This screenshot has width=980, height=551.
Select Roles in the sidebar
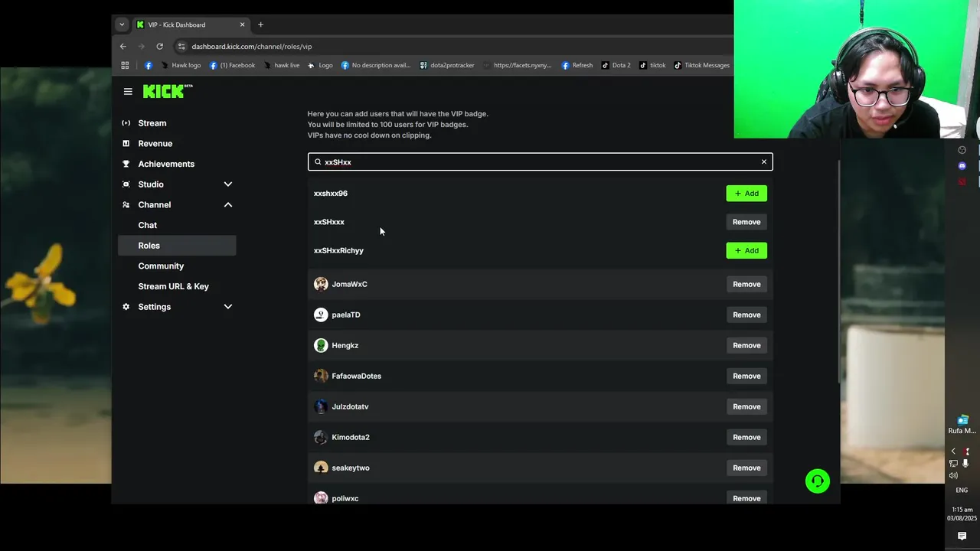pos(177,246)
